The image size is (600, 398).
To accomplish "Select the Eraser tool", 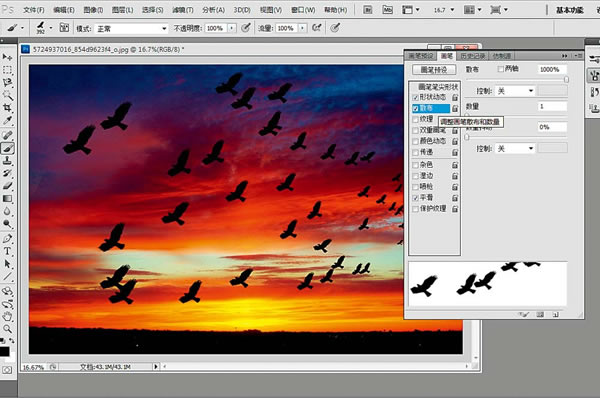I will point(7,186).
